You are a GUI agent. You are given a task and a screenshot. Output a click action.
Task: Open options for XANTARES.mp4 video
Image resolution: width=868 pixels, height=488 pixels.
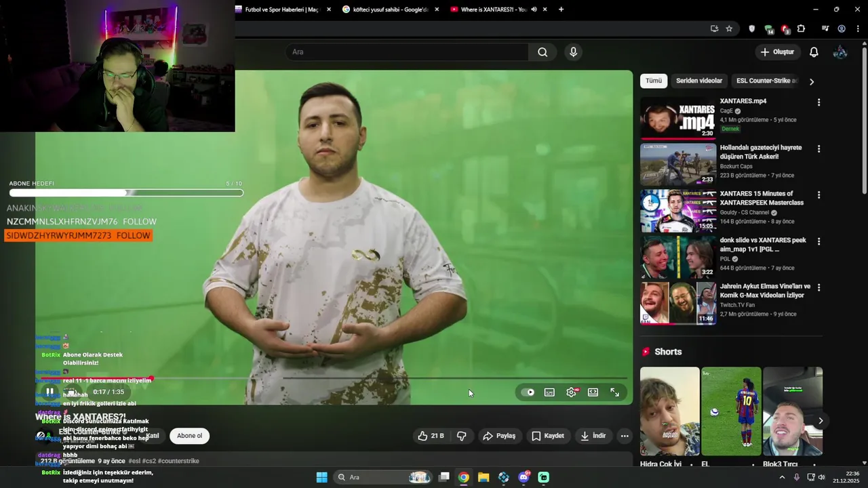(x=818, y=102)
